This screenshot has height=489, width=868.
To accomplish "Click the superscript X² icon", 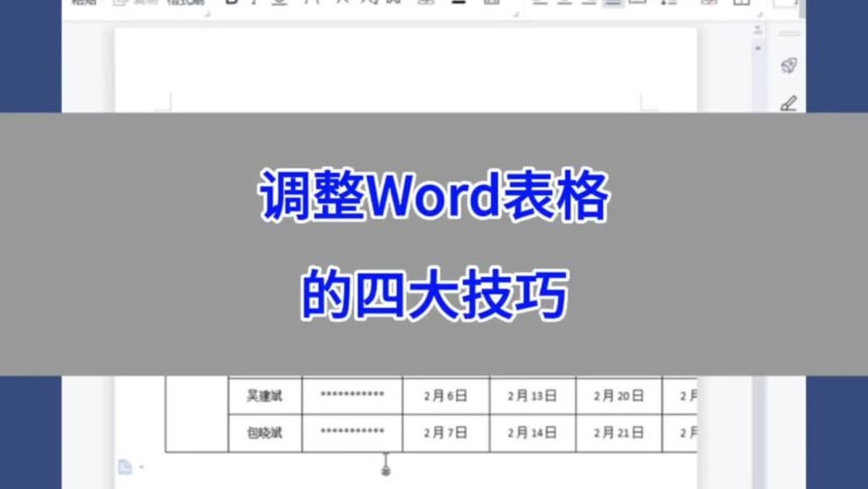I will click(342, 5).
